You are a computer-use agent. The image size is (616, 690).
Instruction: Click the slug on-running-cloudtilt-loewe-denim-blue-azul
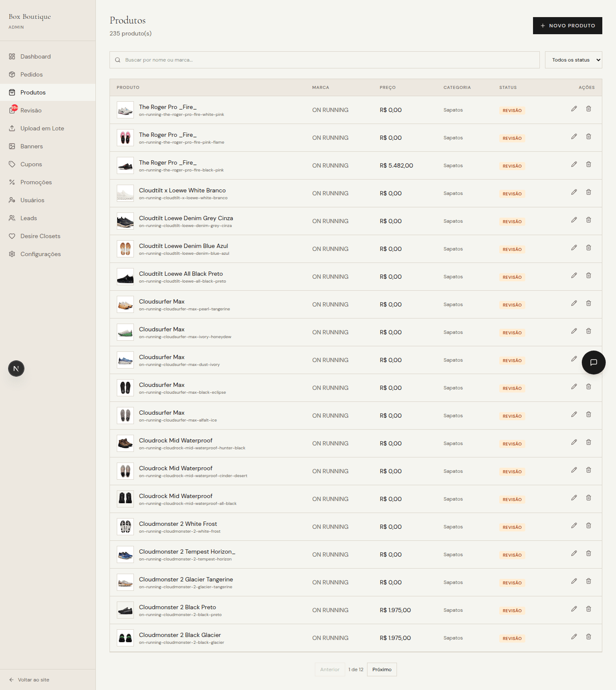(x=184, y=254)
